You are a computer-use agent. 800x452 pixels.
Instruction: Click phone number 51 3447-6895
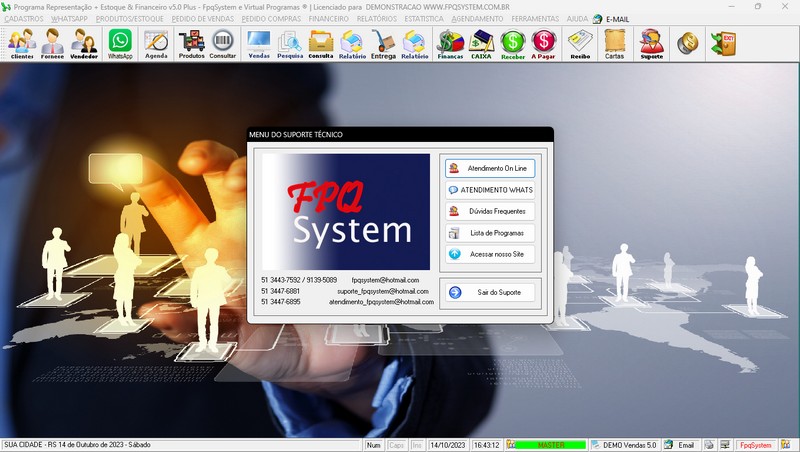point(281,302)
